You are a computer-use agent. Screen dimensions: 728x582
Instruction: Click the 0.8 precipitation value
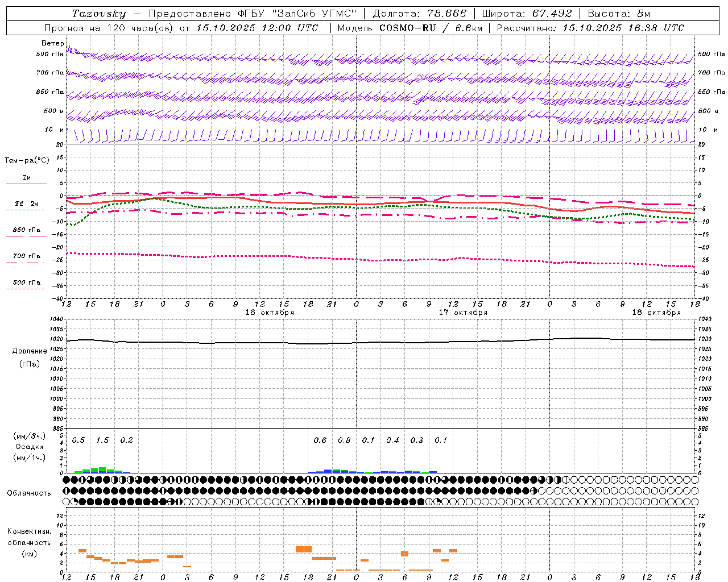344,440
